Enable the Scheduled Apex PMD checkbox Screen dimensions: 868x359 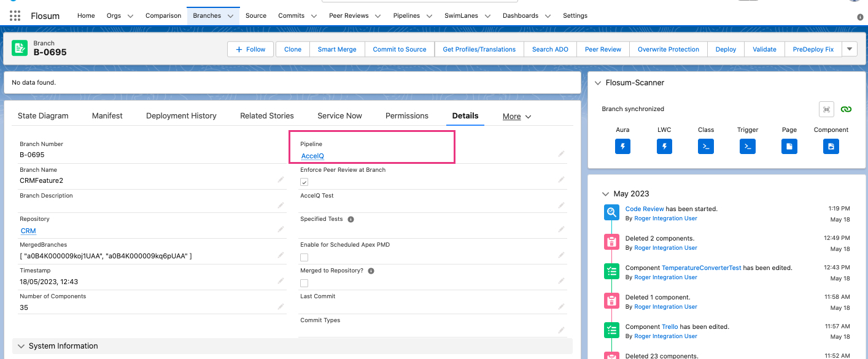[304, 257]
